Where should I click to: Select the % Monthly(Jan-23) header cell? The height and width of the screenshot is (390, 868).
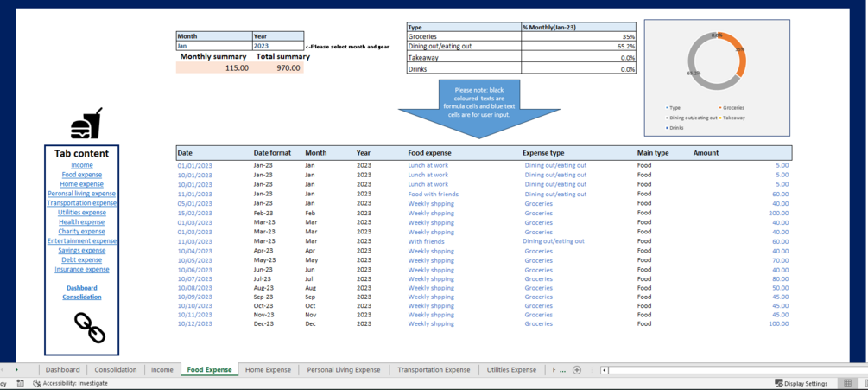[x=579, y=27]
